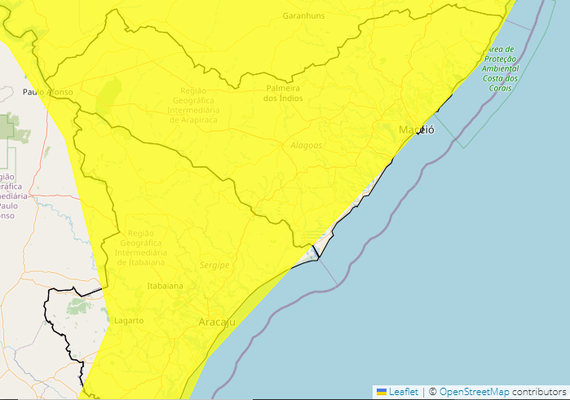Click the Garanhuns city label
Viewport: 570px width, 400px height.
304,16
